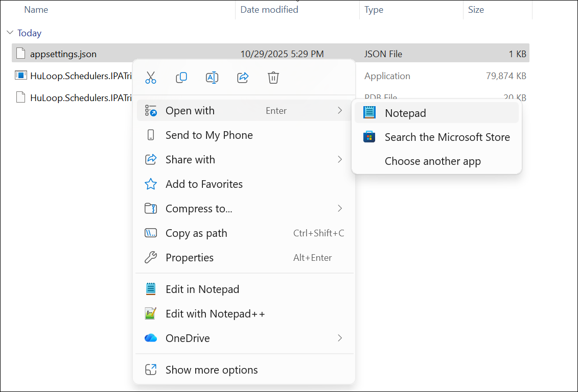This screenshot has height=392, width=578.
Task: Click the OneDrive cloud icon
Action: tap(150, 338)
